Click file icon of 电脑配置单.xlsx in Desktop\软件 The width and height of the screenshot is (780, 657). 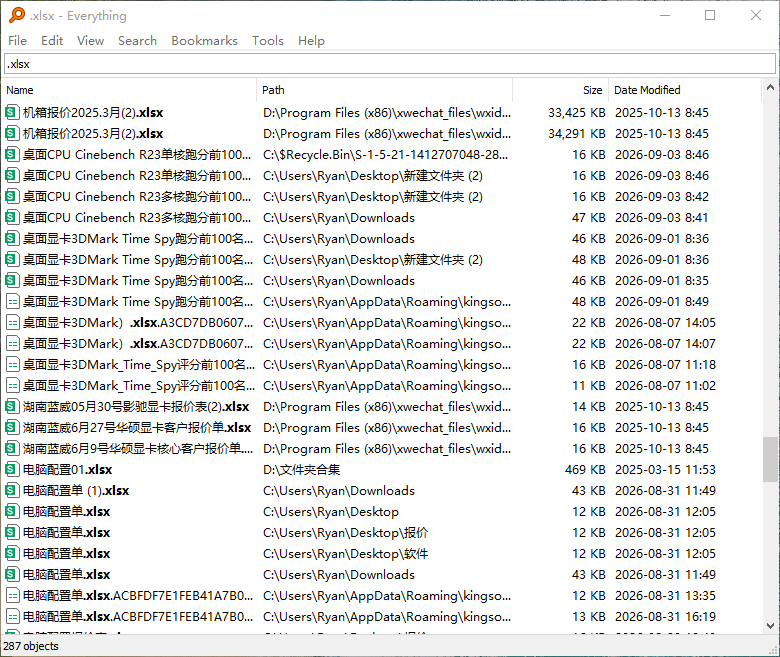[12, 553]
